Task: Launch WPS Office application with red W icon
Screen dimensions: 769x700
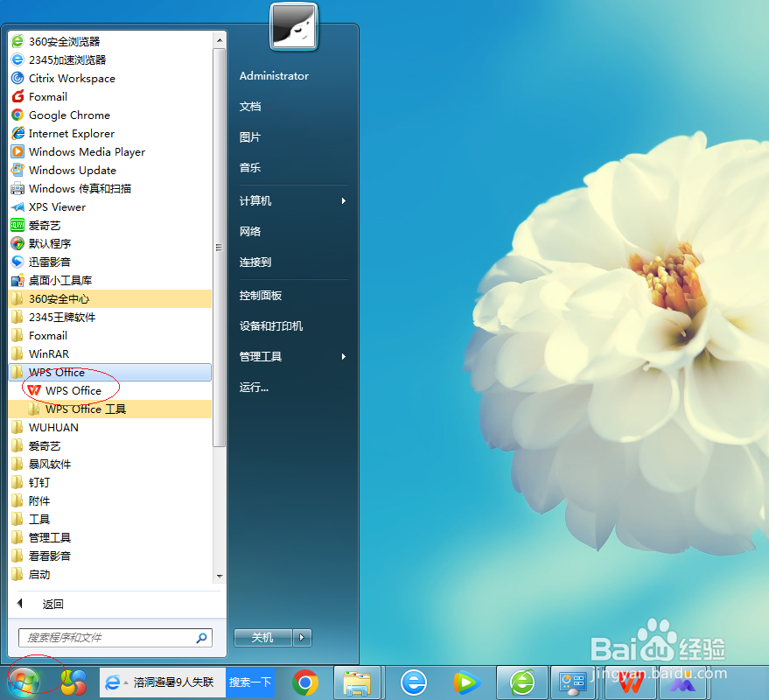Action: pyautogui.click(x=110, y=391)
